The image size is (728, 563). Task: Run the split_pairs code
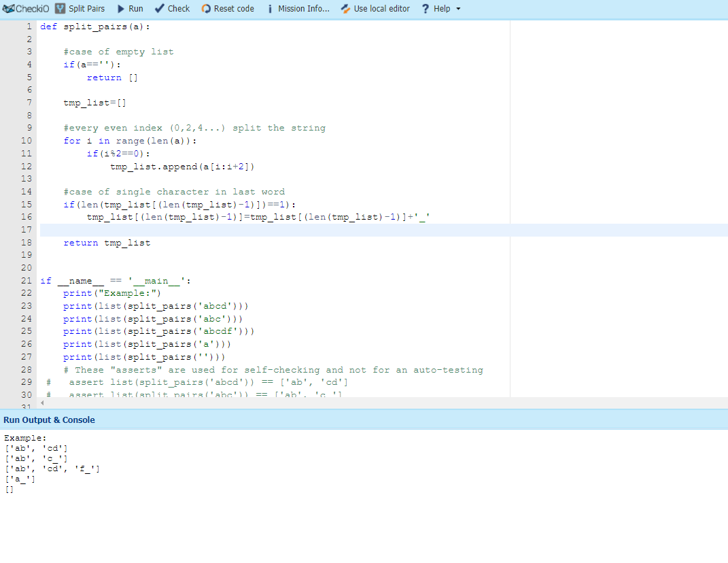coord(129,8)
